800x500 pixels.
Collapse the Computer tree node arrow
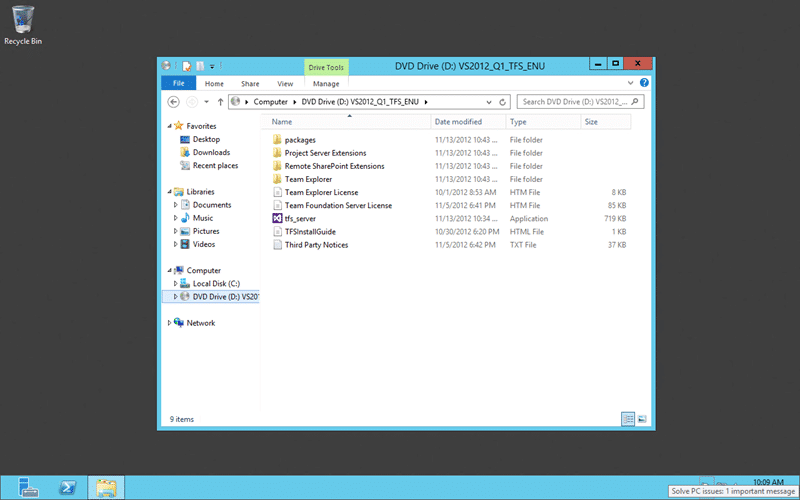(169, 270)
